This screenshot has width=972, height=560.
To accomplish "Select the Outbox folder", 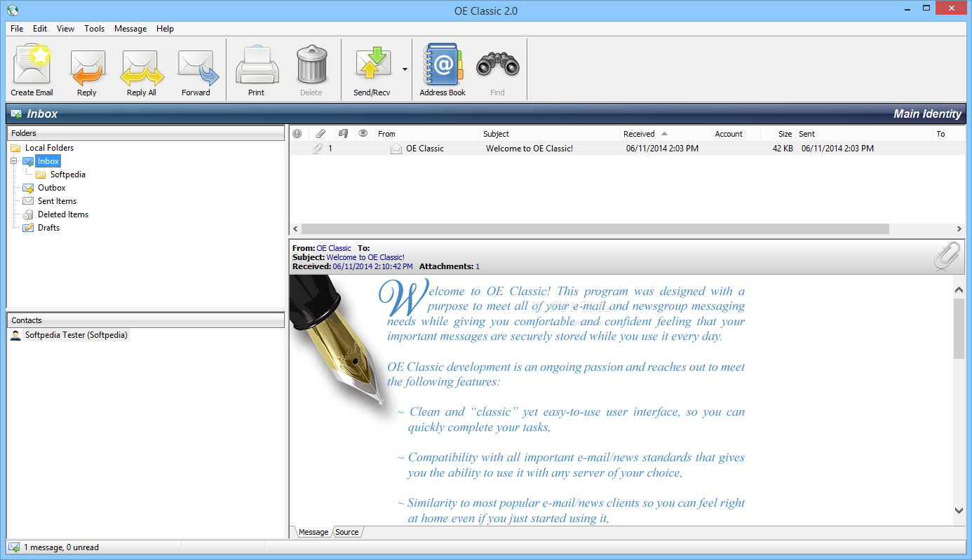I will tap(52, 188).
